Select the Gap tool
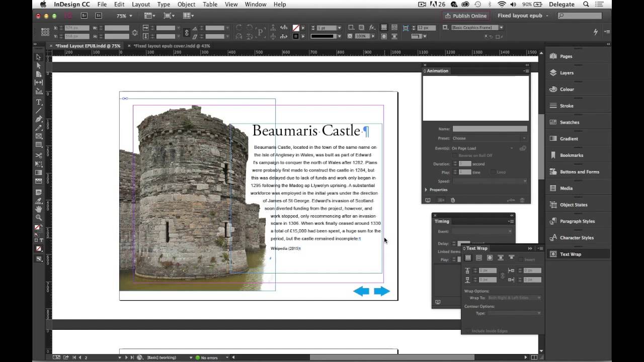The image size is (644, 362). click(x=39, y=82)
